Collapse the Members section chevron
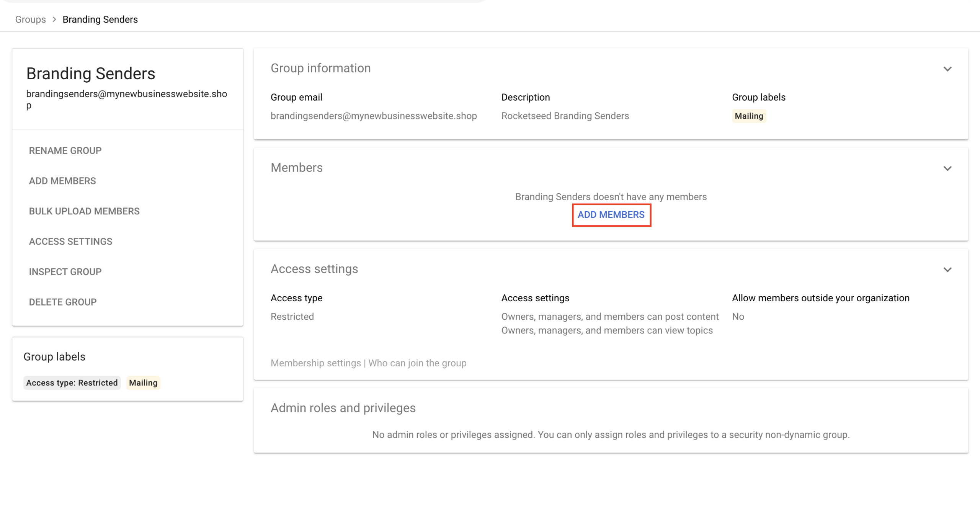 [x=947, y=168]
